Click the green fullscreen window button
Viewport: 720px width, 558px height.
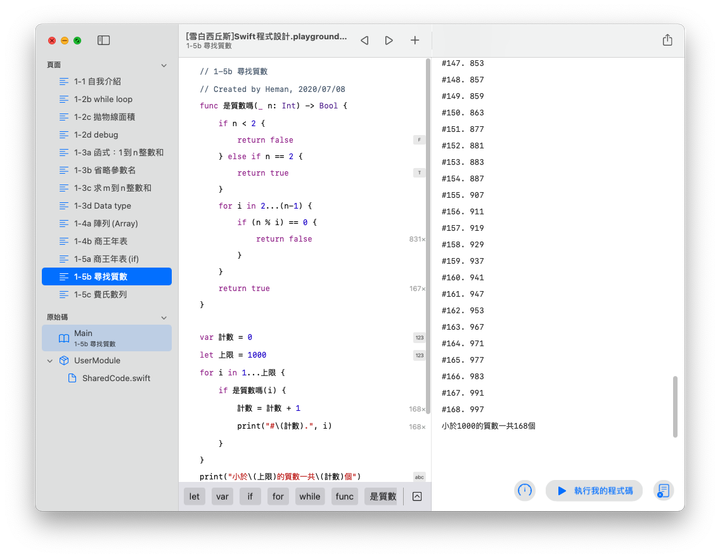(78, 40)
